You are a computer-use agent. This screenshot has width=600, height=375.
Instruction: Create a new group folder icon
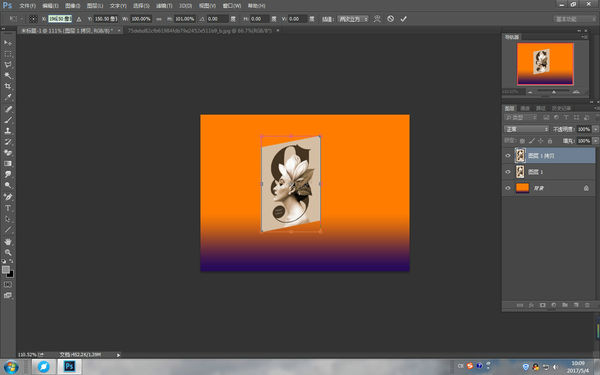click(x=565, y=305)
